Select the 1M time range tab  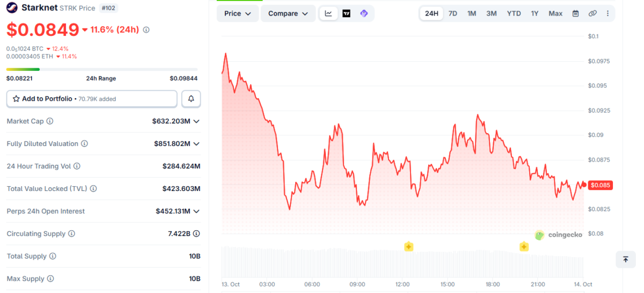(472, 13)
